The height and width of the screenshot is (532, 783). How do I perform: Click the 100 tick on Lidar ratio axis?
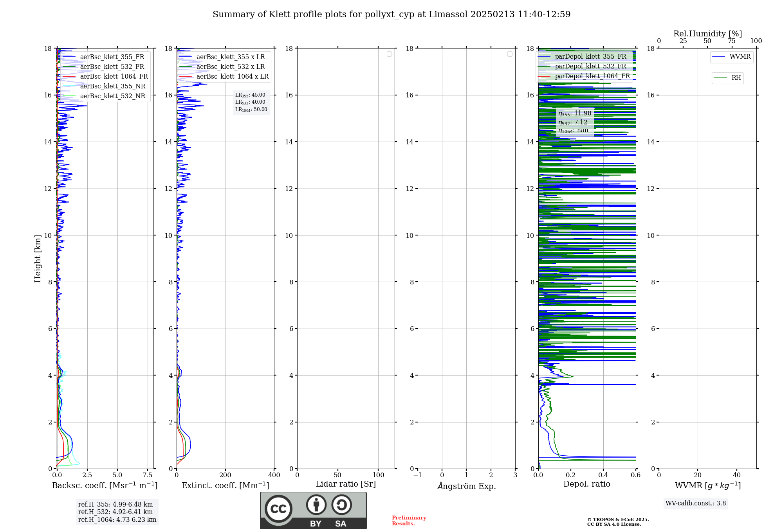[x=378, y=475]
